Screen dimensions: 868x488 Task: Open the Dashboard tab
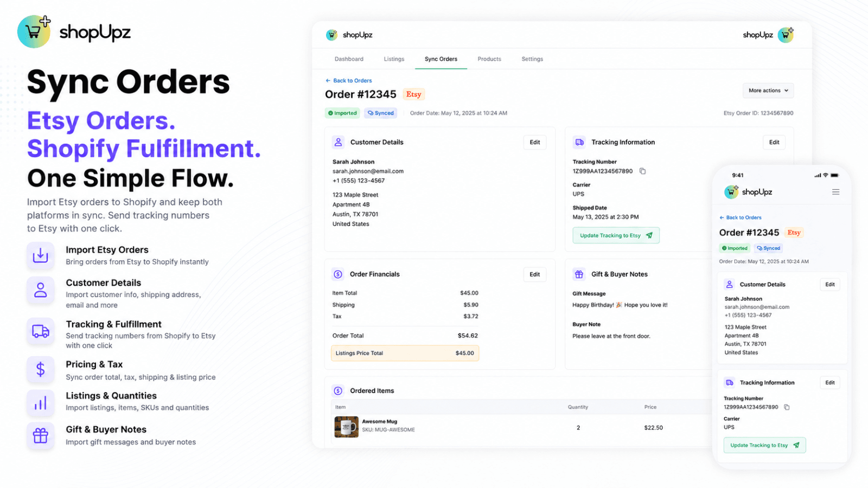pyautogui.click(x=349, y=59)
